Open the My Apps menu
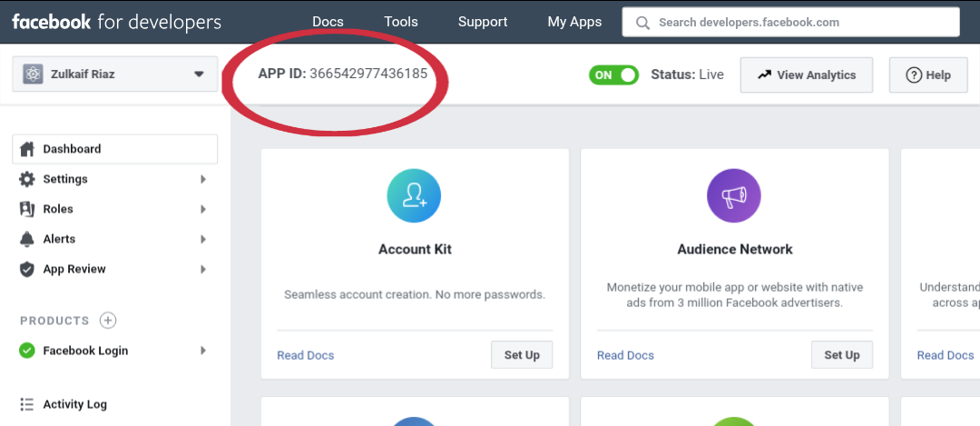This screenshot has height=426, width=980. [x=574, y=22]
